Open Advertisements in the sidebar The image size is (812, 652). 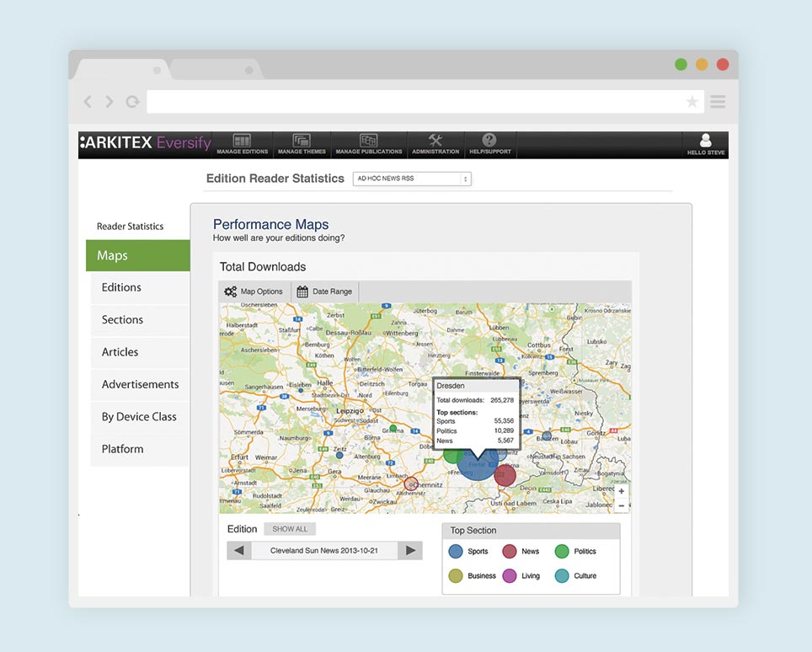pos(140,384)
